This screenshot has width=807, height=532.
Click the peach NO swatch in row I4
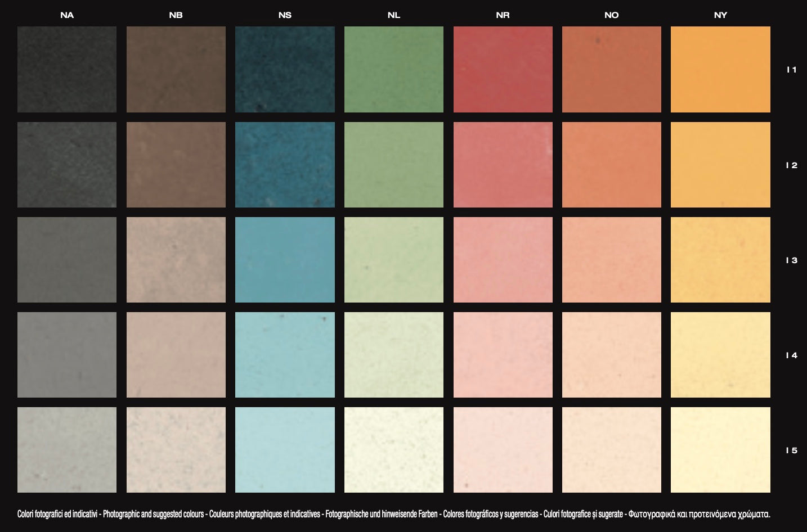click(611, 355)
